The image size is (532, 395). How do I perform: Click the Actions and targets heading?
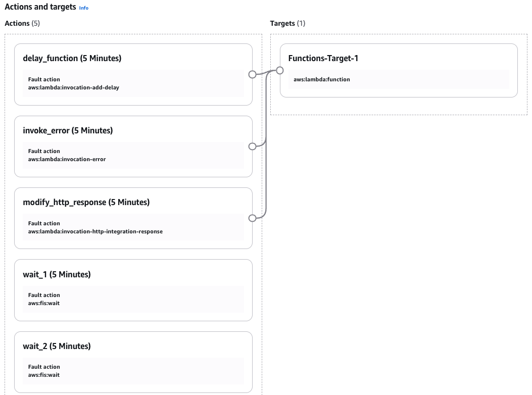point(40,8)
